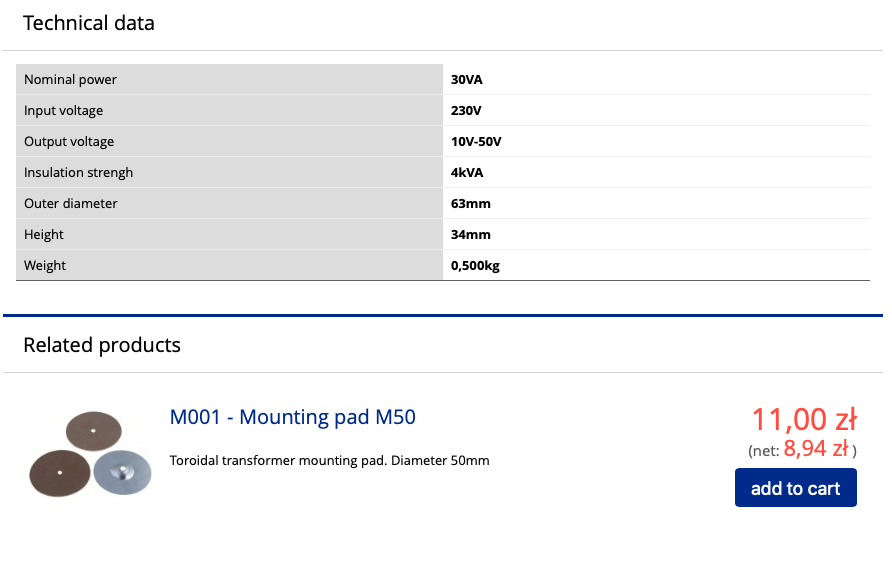Click the toroidal transformer mounting pad description
Viewport: 892px width, 582px height.
[329, 460]
